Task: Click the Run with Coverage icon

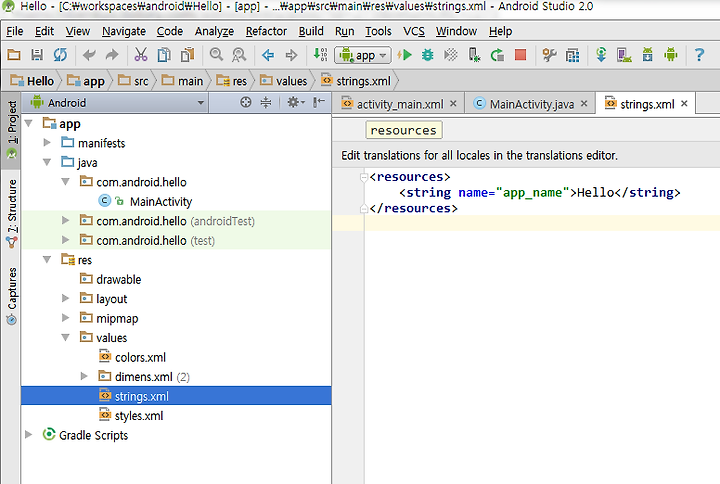Action: [450, 55]
